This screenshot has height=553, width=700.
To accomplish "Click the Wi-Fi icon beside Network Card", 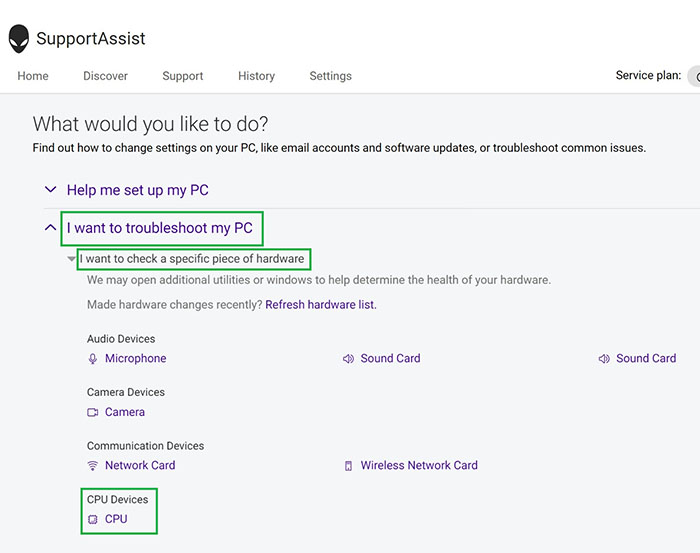I will click(93, 466).
